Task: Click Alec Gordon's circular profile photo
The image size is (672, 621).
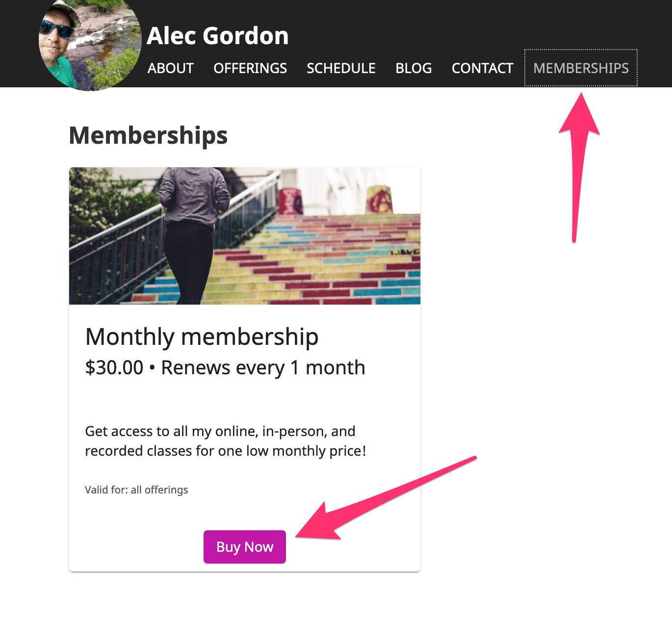Action: click(x=90, y=43)
